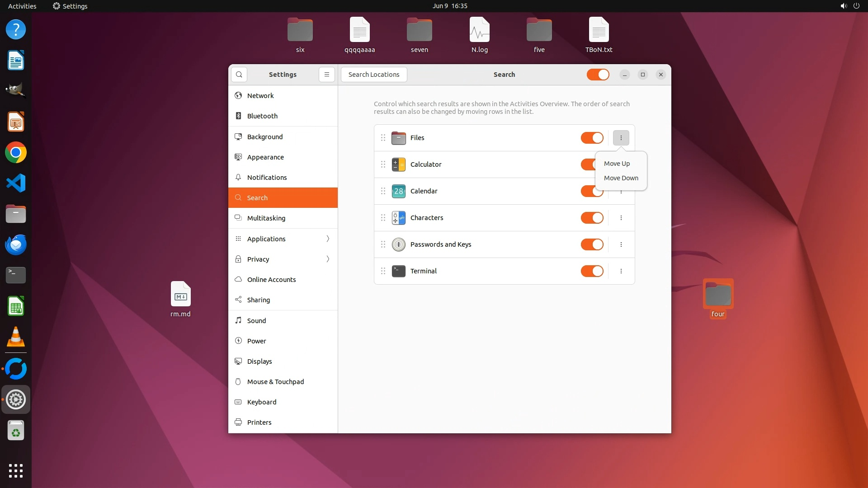Image resolution: width=868 pixels, height=488 pixels.
Task: Open the three-dot menu for Characters
Action: pos(621,218)
